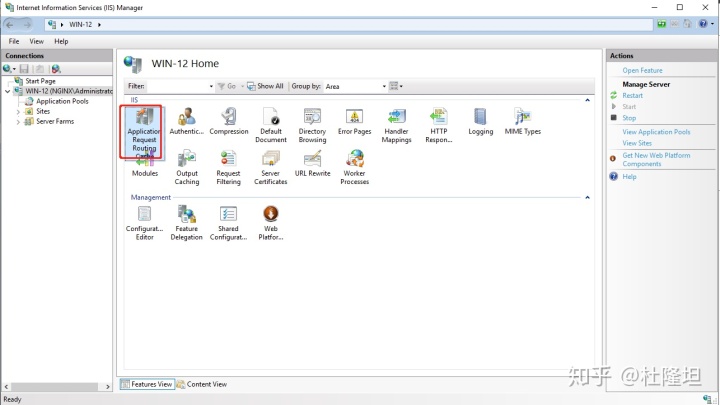
Task: Collapse the Management section group
Action: [x=587, y=197]
